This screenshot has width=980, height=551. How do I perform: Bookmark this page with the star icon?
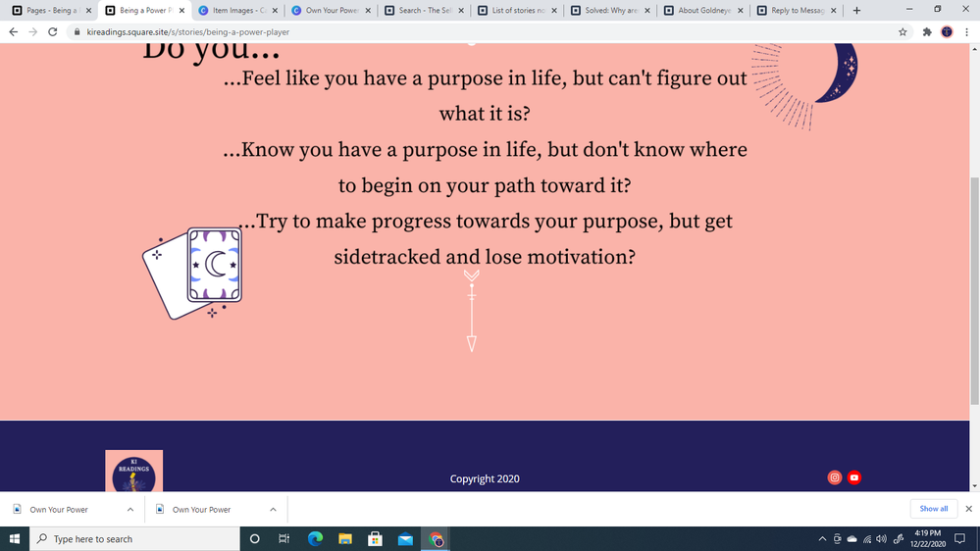903,31
